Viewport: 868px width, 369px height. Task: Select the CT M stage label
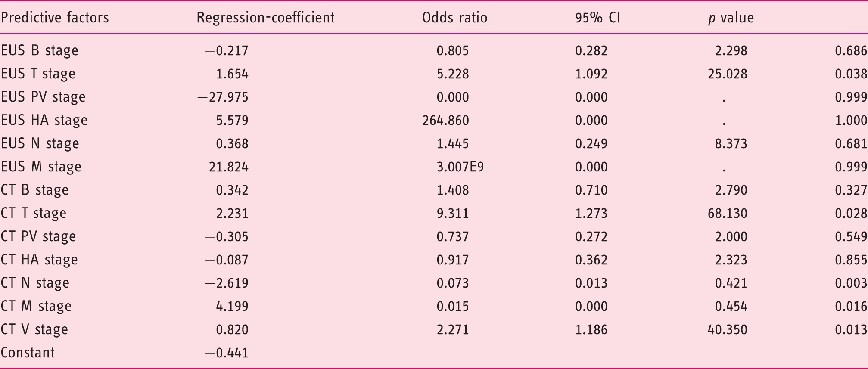tap(36, 307)
